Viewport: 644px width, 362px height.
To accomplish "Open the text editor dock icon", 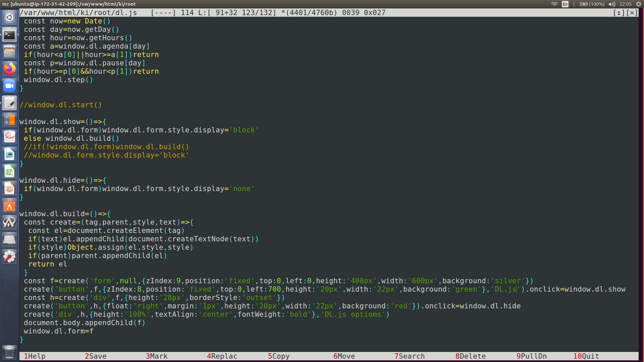I will click(9, 103).
